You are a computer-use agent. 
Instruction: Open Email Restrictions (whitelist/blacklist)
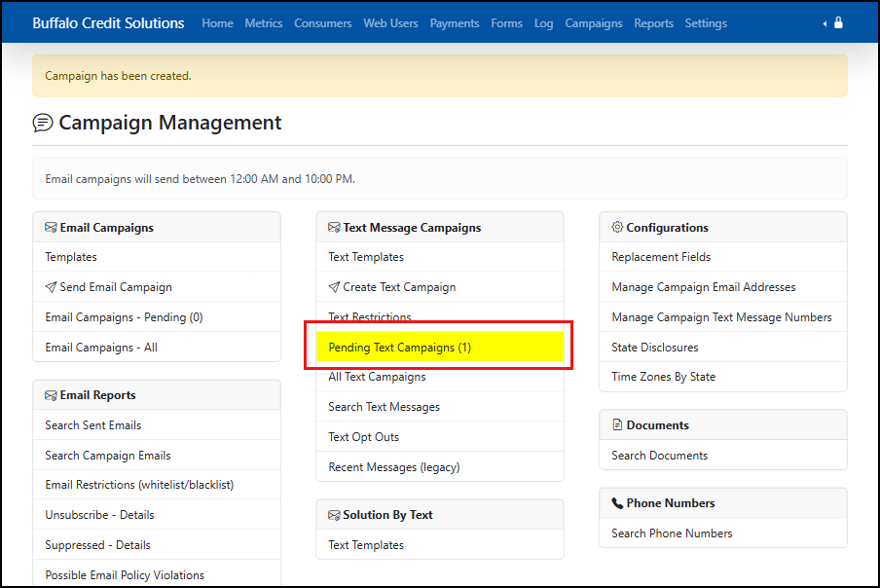157,485
